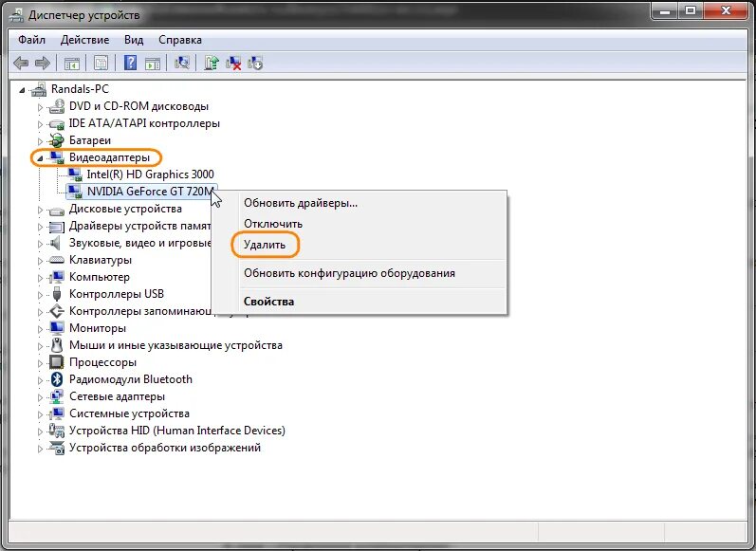Screen dimensions: 756x551
Task: Scan for hardware changes toolbar icon
Action: click(182, 63)
